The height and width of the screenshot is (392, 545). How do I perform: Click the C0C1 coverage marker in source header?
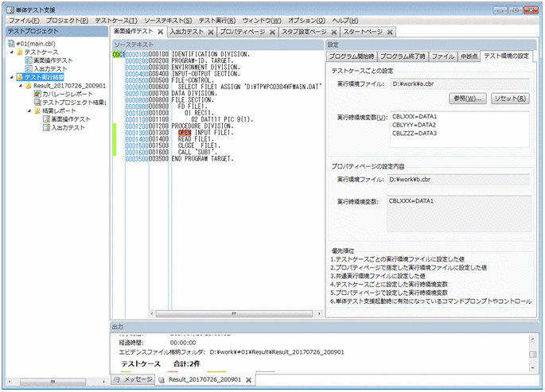point(119,55)
